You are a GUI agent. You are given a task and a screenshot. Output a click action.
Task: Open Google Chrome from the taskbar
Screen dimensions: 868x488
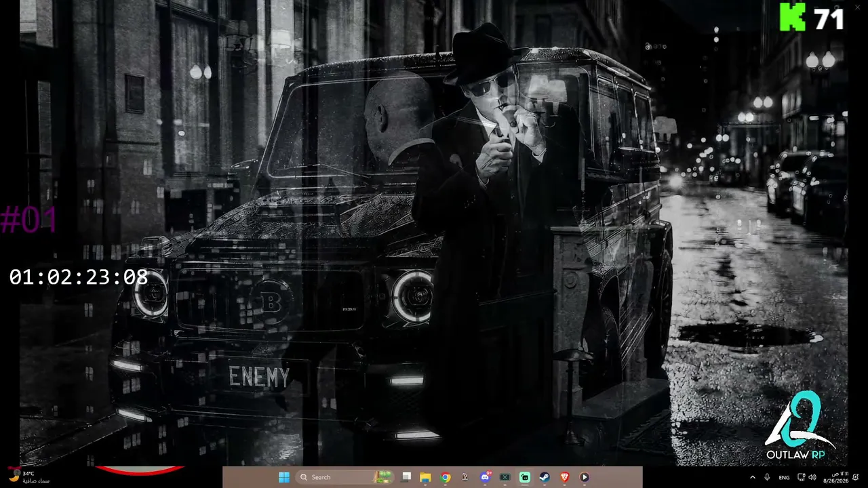click(x=446, y=477)
